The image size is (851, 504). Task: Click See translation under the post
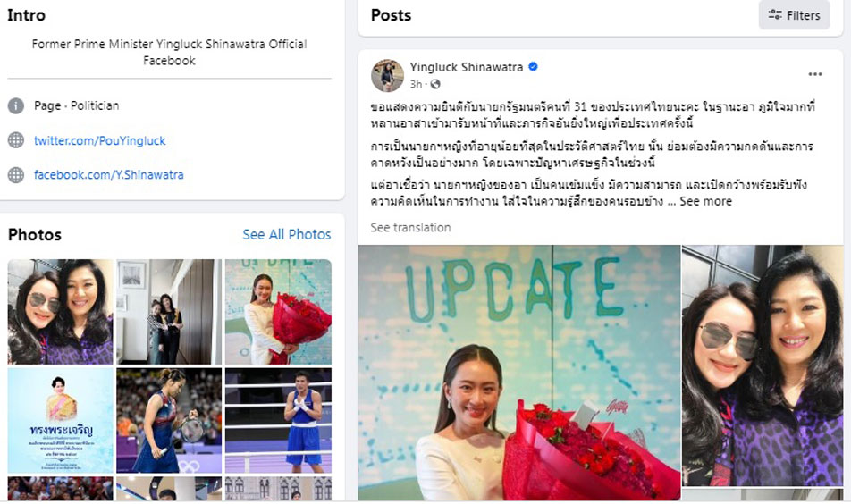[x=410, y=227]
